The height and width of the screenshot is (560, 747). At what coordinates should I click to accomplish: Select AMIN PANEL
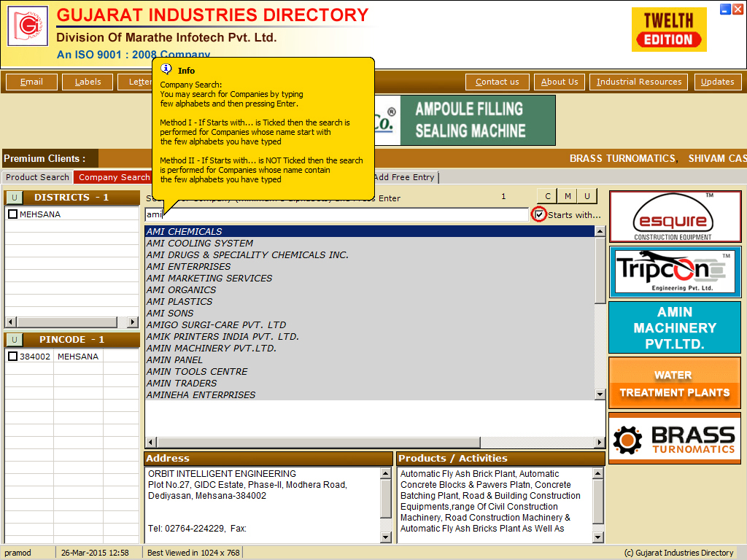click(370, 359)
